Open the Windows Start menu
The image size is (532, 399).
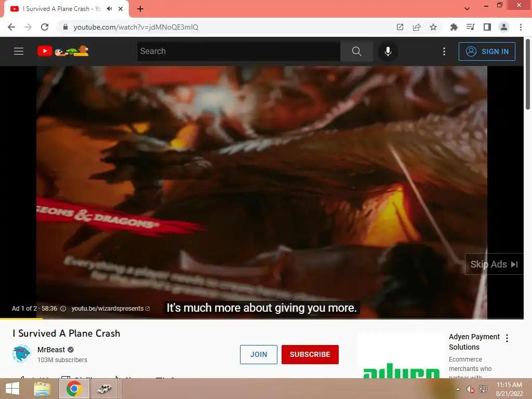[x=12, y=389]
